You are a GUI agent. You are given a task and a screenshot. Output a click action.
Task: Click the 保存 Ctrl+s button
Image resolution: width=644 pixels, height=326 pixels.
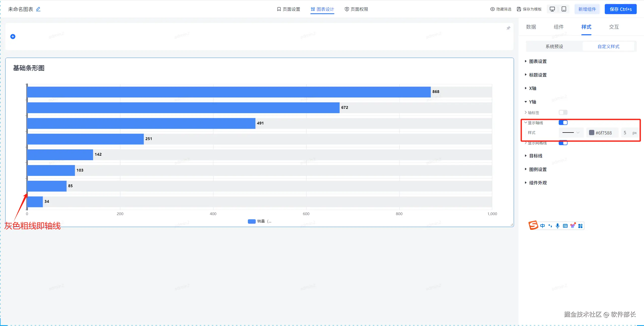tap(620, 9)
